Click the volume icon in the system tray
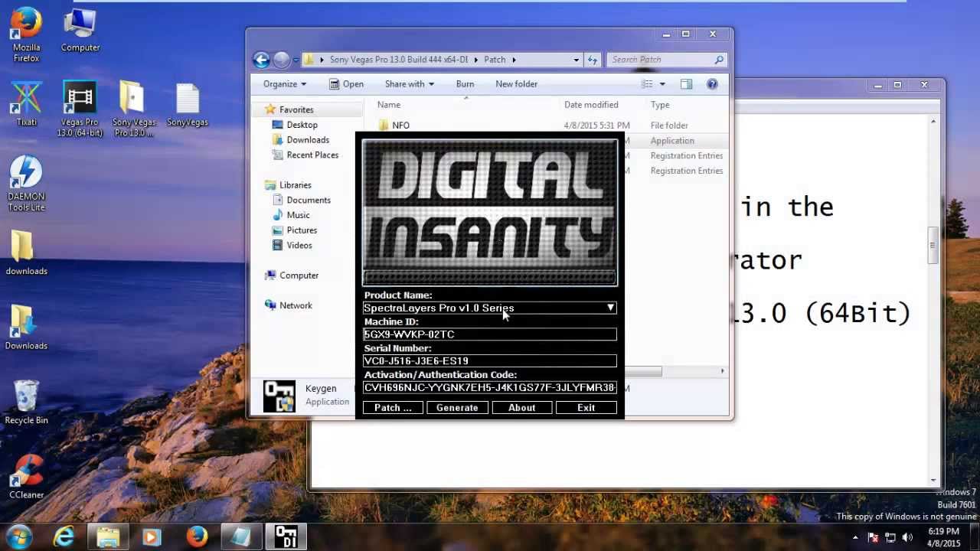This screenshot has height=551, width=980. pos(908,537)
